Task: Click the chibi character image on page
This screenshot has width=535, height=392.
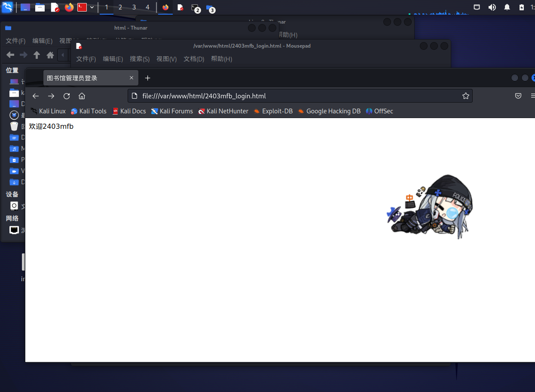Action: (430, 207)
